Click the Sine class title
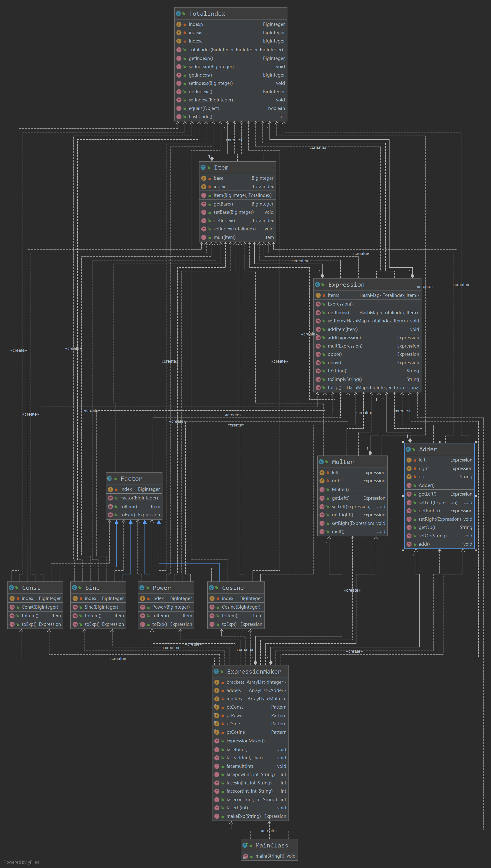 coord(92,588)
